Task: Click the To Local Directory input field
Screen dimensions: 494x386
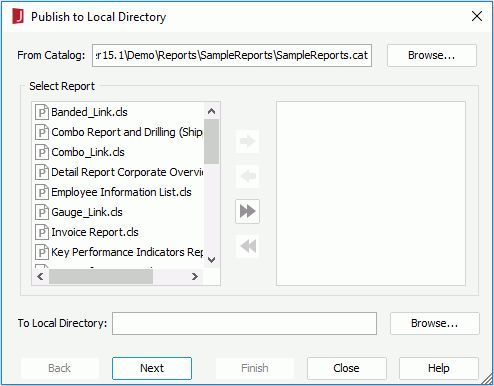Action: point(244,323)
